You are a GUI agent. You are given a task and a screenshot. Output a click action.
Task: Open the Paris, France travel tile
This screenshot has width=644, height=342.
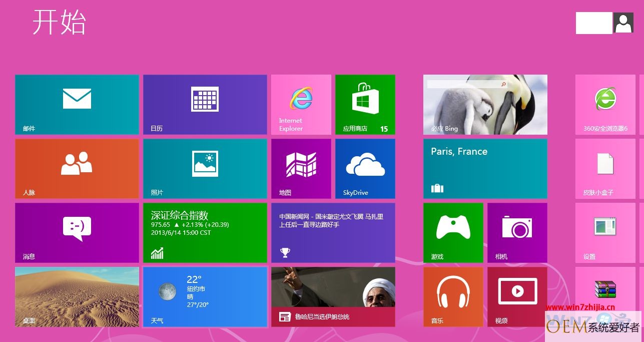click(x=485, y=169)
